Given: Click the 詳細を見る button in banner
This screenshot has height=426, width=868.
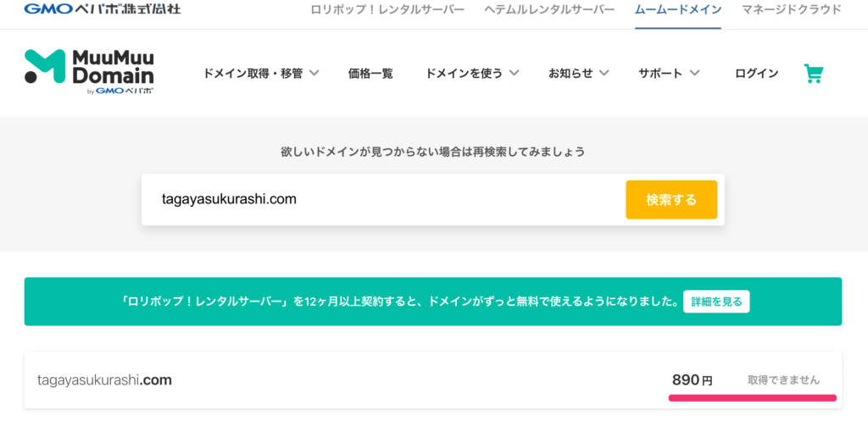Looking at the screenshot, I should point(716,302).
